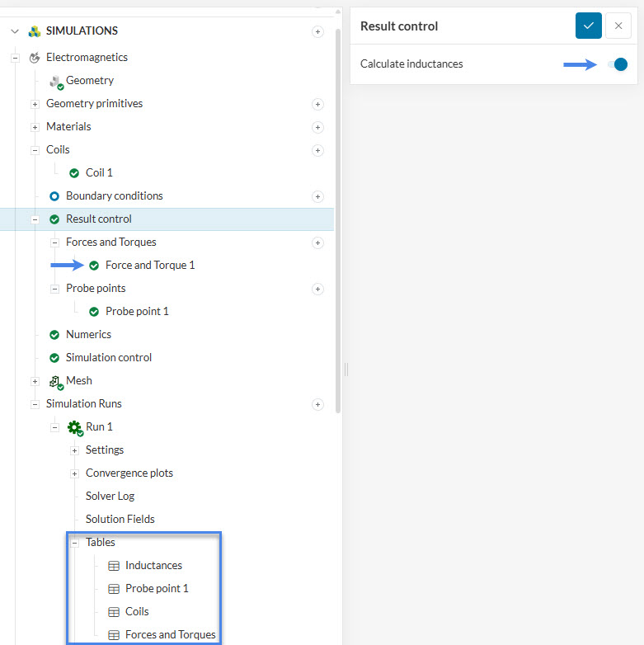Click plus icon beside Geometry primitives
Viewport: 644px width, 645px height.
pyautogui.click(x=317, y=104)
